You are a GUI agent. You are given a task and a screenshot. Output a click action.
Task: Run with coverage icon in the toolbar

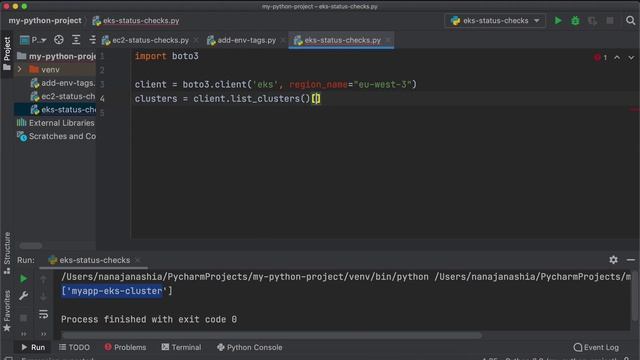[593, 20]
